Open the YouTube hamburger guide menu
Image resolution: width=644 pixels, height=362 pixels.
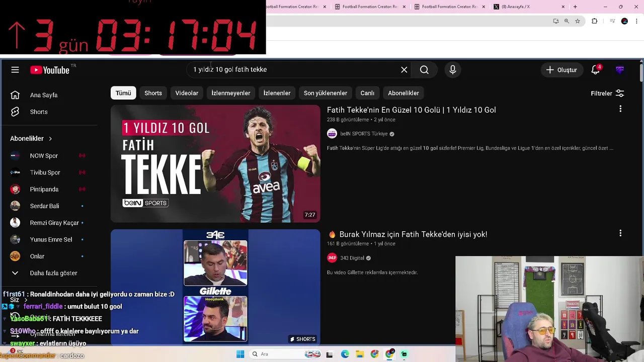point(15,70)
